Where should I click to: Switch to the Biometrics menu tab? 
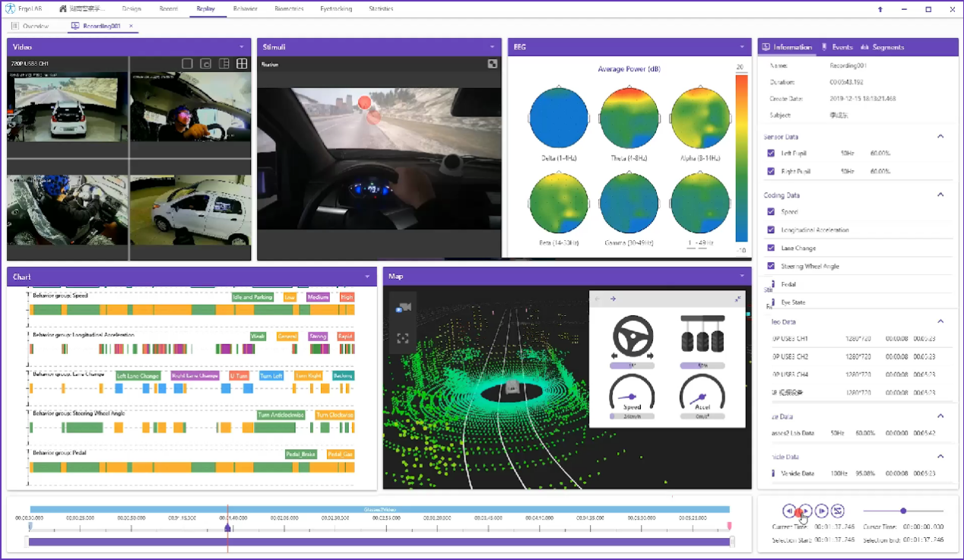[289, 9]
